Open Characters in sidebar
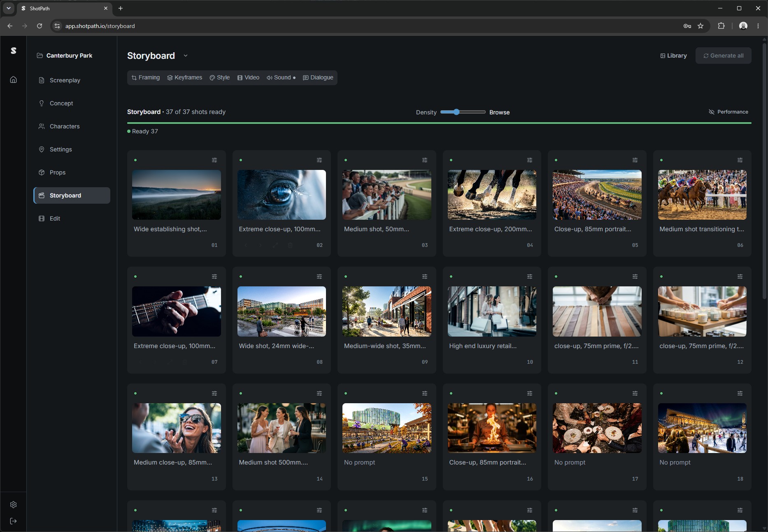The height and width of the screenshot is (532, 768). [72, 126]
